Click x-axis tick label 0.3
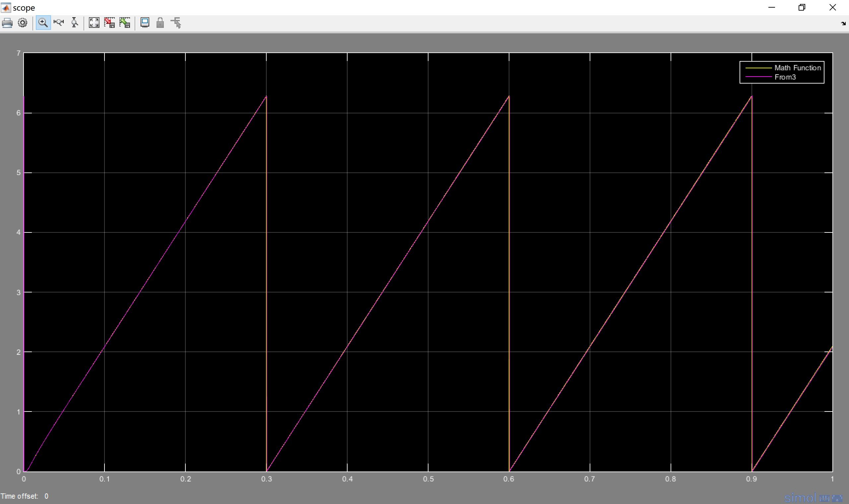 click(x=267, y=479)
